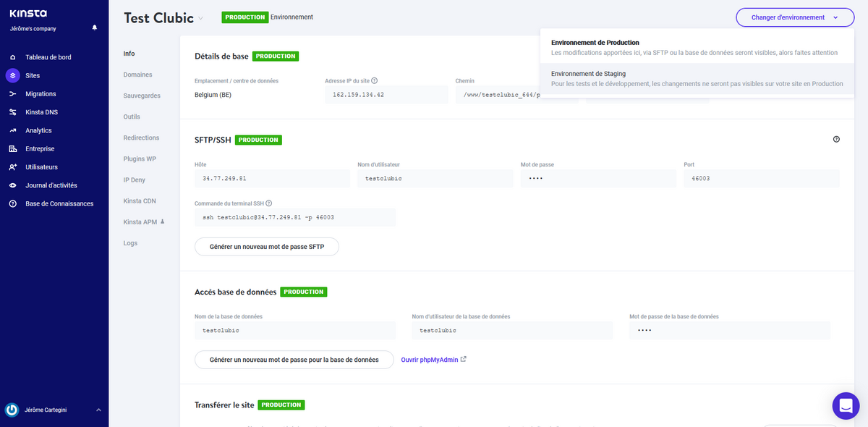Click the site IP address 162.159.134.42 field
The image size is (868, 427).
[386, 95]
